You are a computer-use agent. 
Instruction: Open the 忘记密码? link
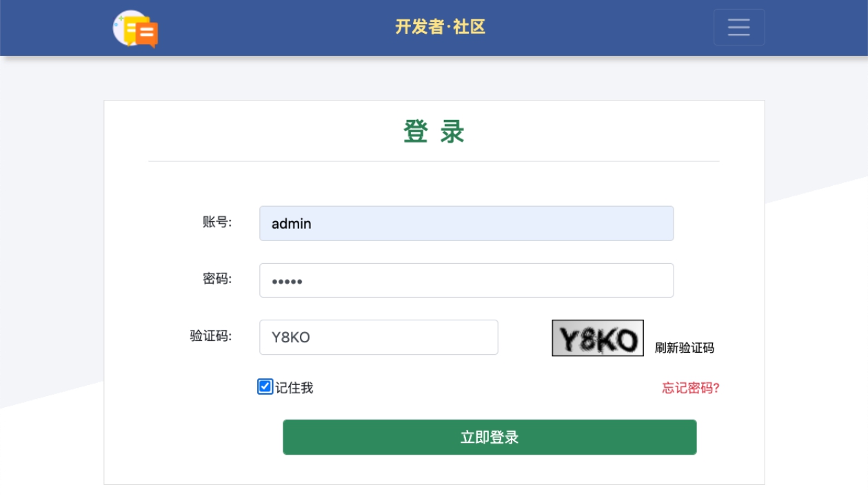(691, 388)
